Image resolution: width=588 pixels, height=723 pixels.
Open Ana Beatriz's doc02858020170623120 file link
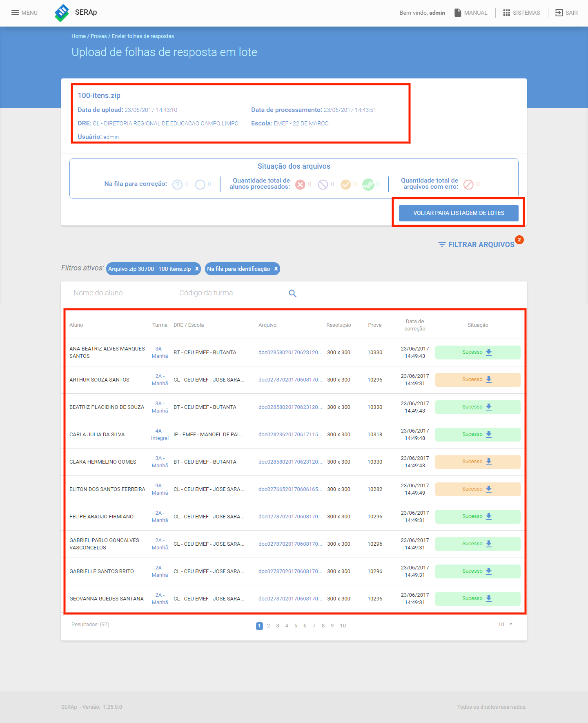pos(290,353)
